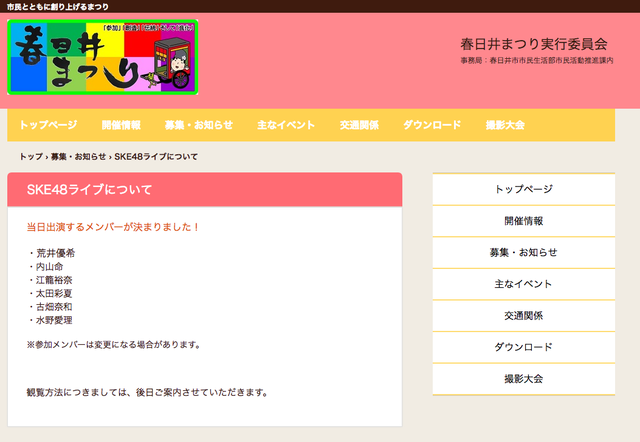Image resolution: width=640 pixels, height=442 pixels.
Task: Open 募集・お知らせ in the yellow navigation bar
Action: pos(199,125)
